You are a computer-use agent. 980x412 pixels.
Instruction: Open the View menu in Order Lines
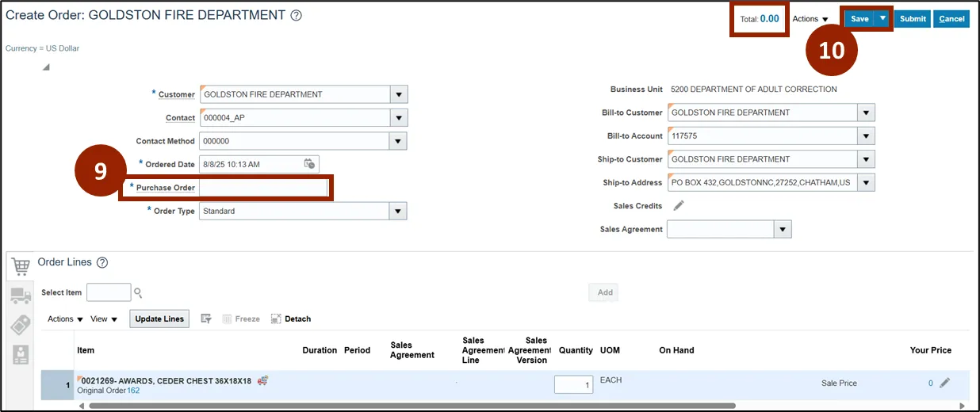104,319
